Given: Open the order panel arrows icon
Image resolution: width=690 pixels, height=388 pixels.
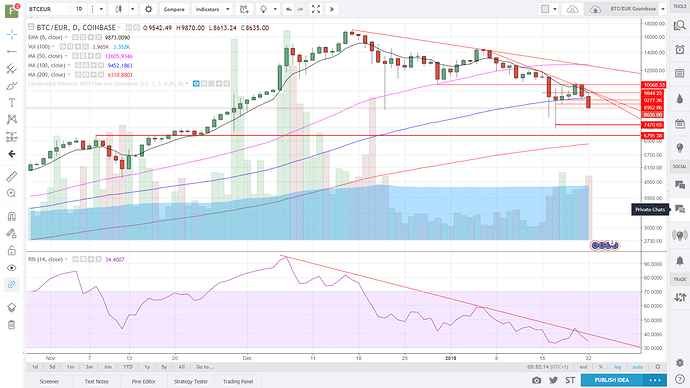Looking at the screenshot, I should tap(680, 297).
